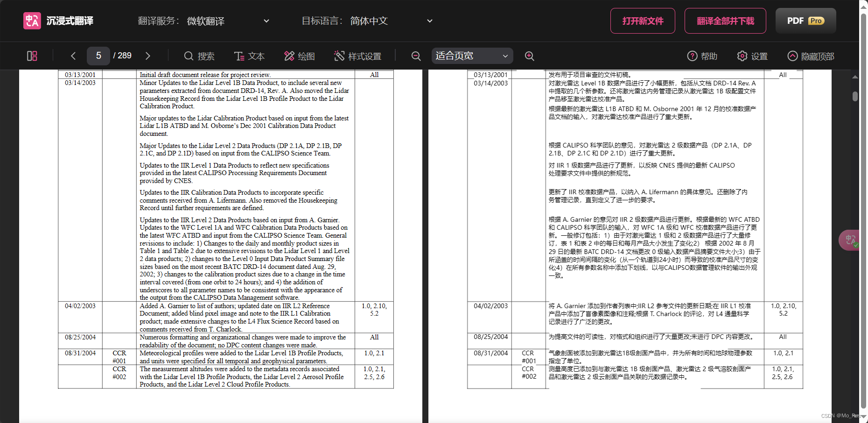The image size is (868, 423).
Task: Click the Immersive Translate logo icon
Action: click(x=32, y=21)
